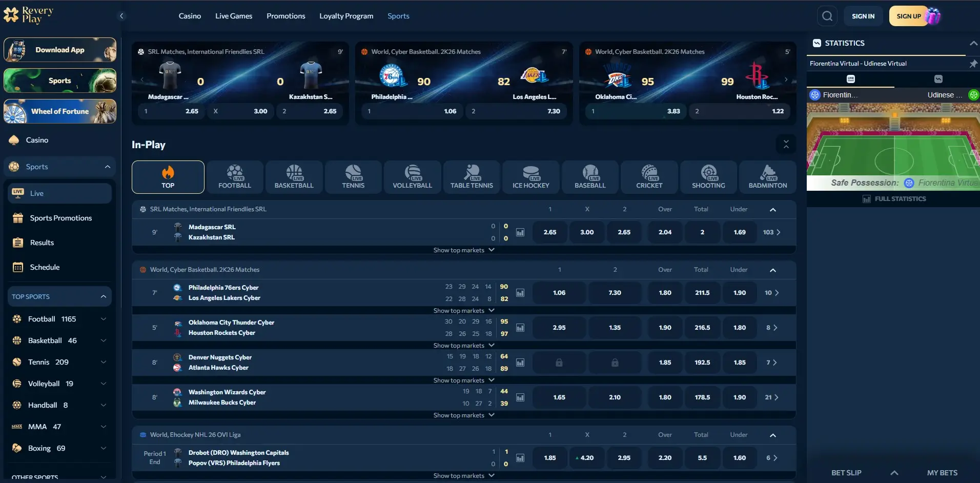
Task: Open Sports in the top navigation
Action: (x=398, y=16)
